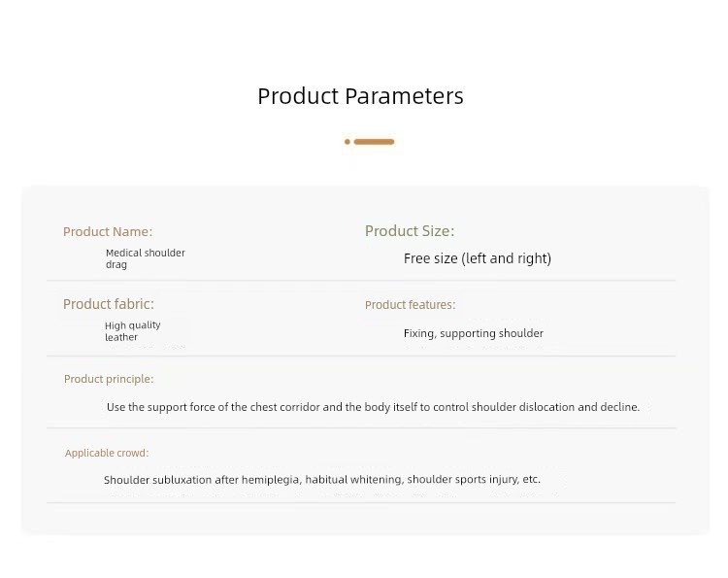Select the Product fabric label
Viewport: 728px width, 578px height.
(109, 304)
